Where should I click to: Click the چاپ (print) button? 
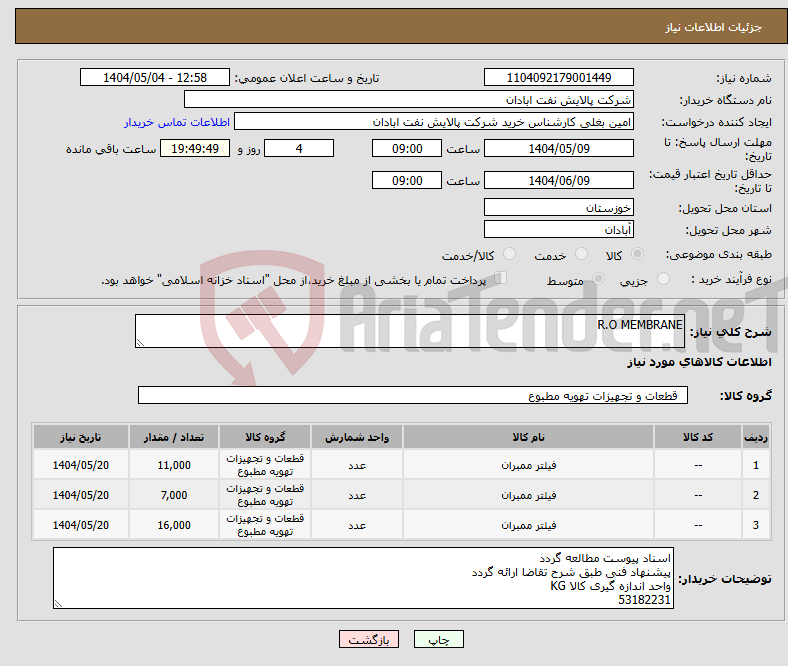[438, 639]
